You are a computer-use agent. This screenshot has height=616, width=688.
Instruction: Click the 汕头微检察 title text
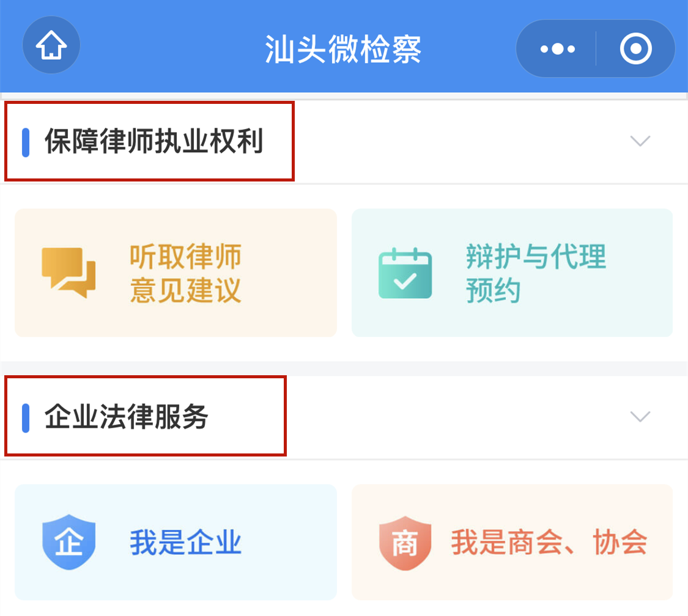(x=344, y=48)
